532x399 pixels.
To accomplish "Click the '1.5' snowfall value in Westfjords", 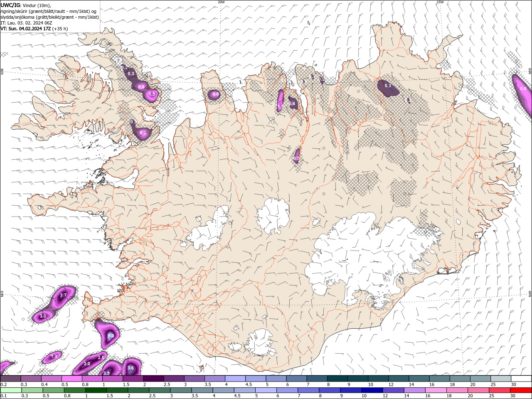I will pos(152,94).
